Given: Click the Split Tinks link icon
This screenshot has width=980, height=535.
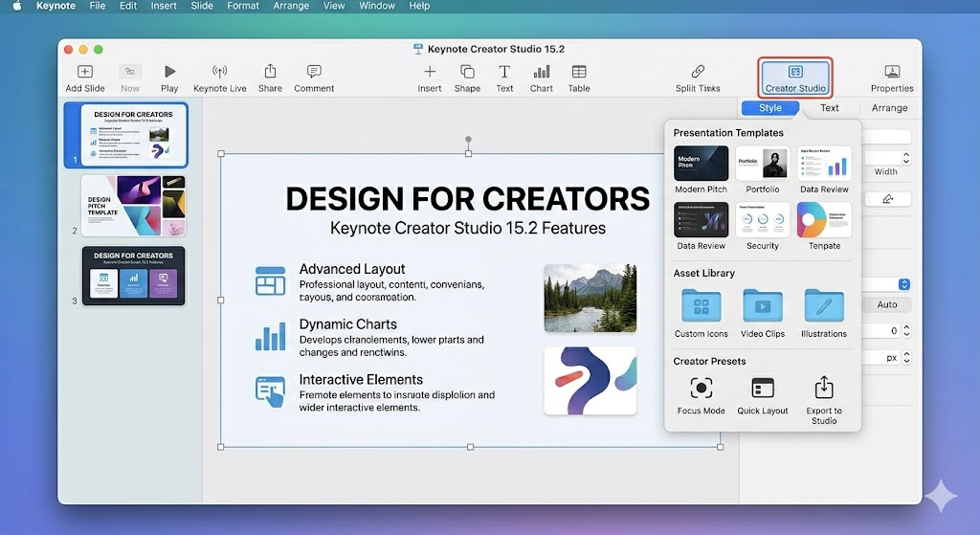Looking at the screenshot, I should click(x=698, y=72).
